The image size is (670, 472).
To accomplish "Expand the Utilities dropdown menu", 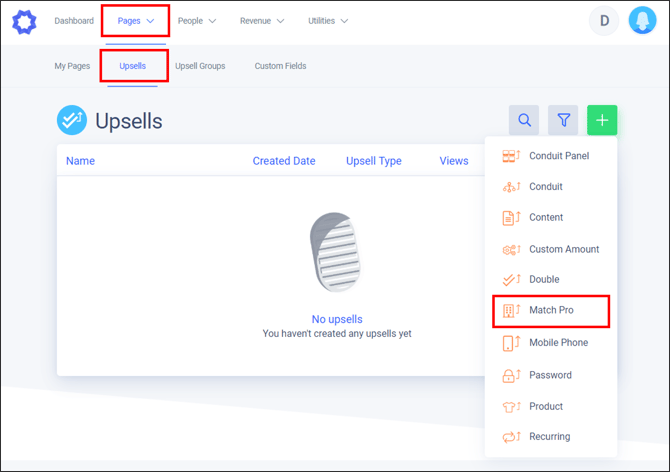I will (328, 21).
